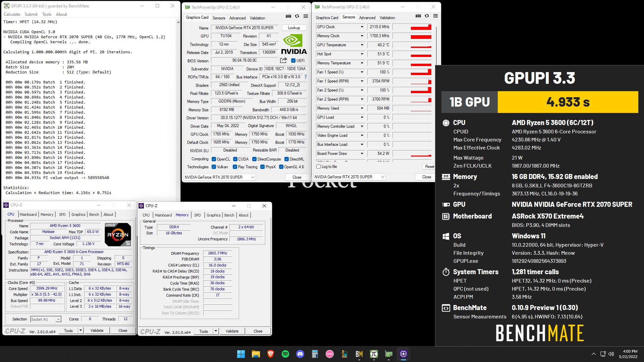
Task: Switch to Advanced tab in left GPU-Z window
Action: 237,18
